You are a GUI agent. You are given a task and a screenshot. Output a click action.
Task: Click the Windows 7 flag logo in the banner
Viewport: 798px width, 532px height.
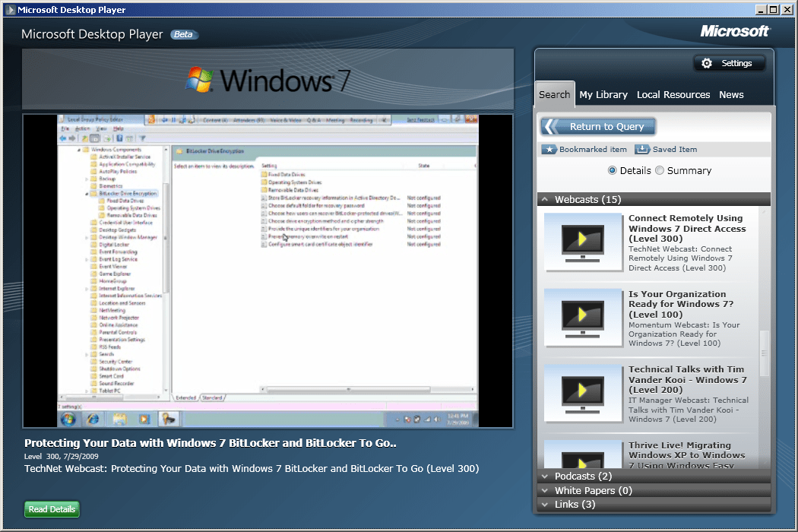199,80
